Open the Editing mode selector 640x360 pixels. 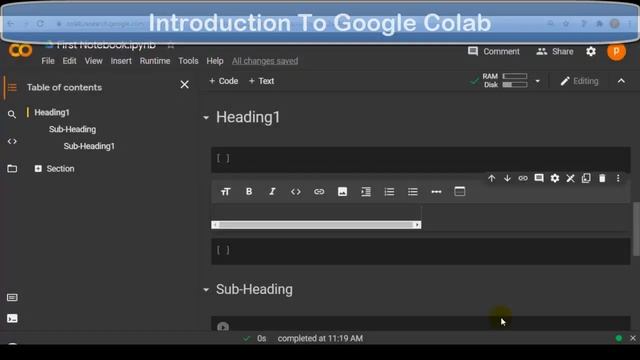coord(580,81)
